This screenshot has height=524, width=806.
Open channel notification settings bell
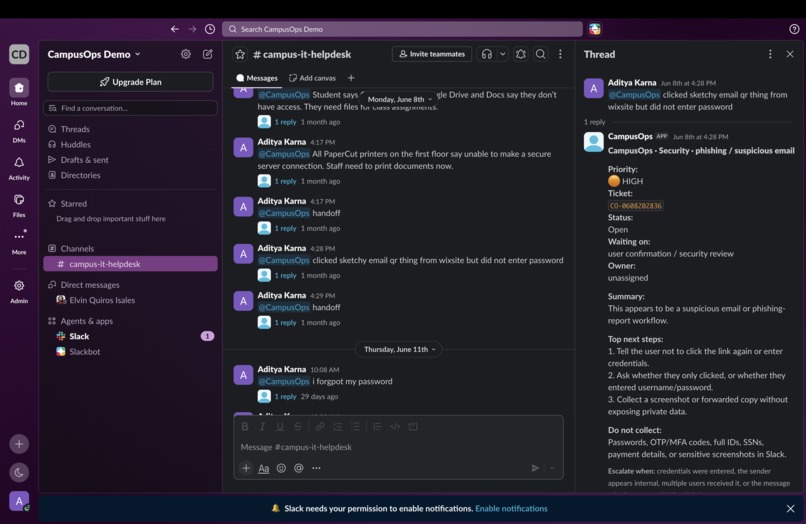click(521, 54)
